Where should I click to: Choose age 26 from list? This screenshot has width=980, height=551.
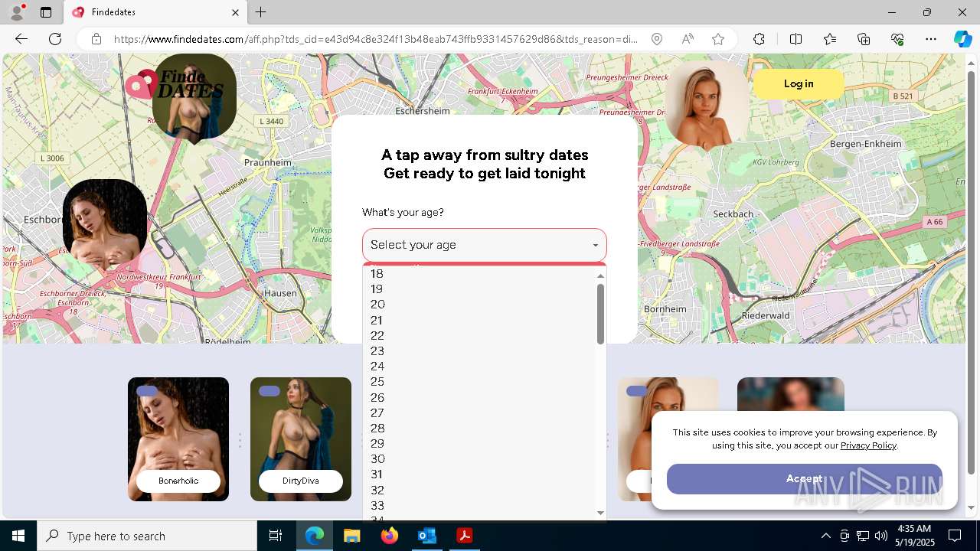(x=479, y=398)
